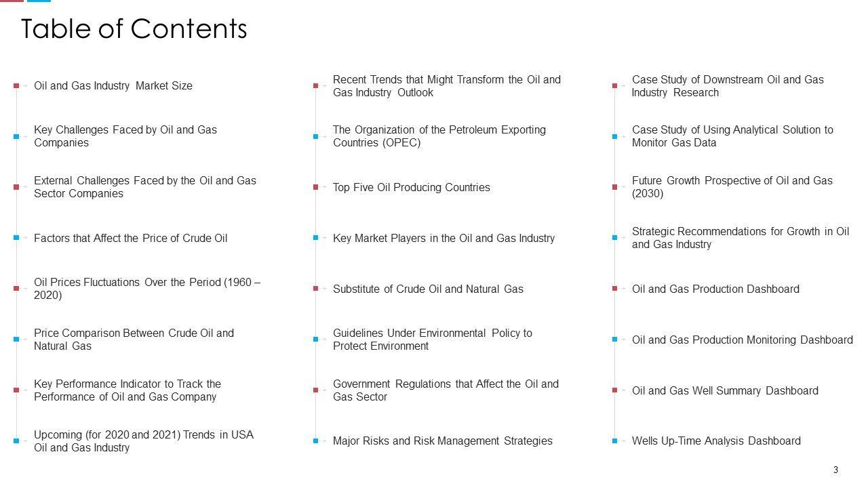Click the red bullet beside Oil and Gas Well Summary Dashboard
The height and width of the screenshot is (488, 868).
point(614,390)
